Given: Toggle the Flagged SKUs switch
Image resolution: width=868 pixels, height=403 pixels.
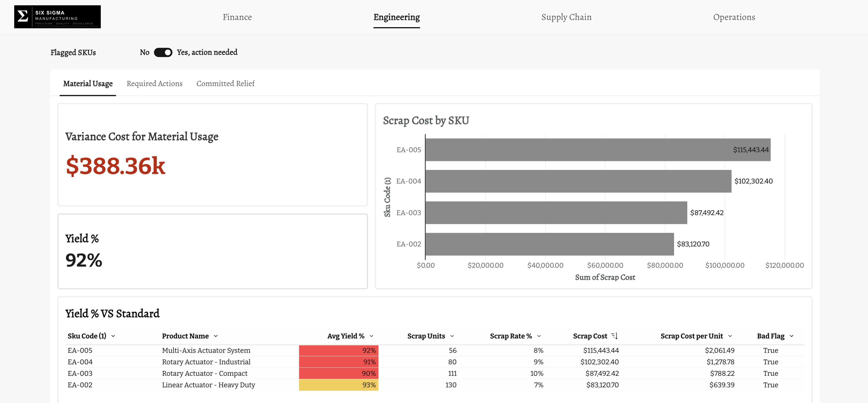Looking at the screenshot, I should pos(163,53).
